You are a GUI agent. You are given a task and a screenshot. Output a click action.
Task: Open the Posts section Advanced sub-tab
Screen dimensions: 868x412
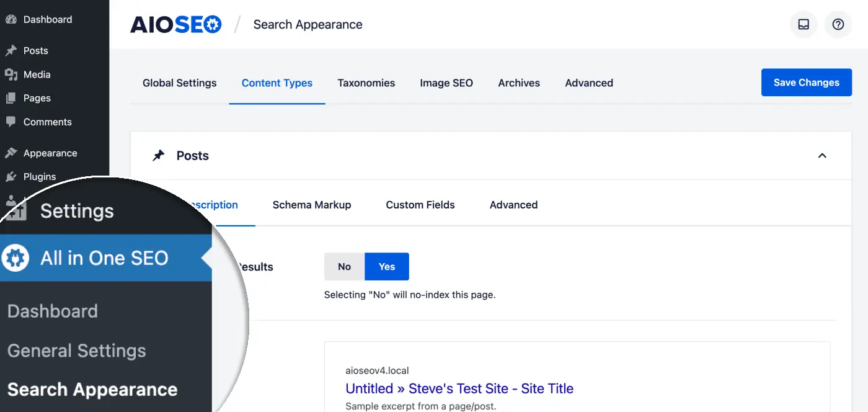(513, 205)
